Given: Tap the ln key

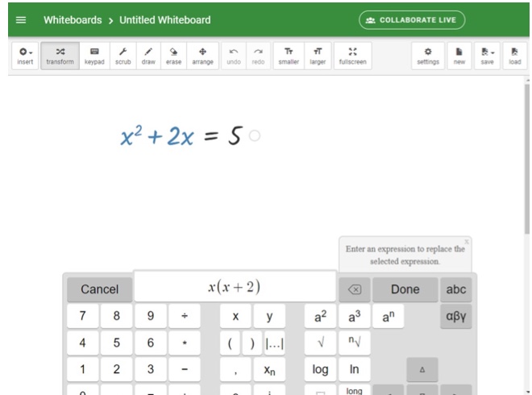Looking at the screenshot, I should click(x=354, y=369).
